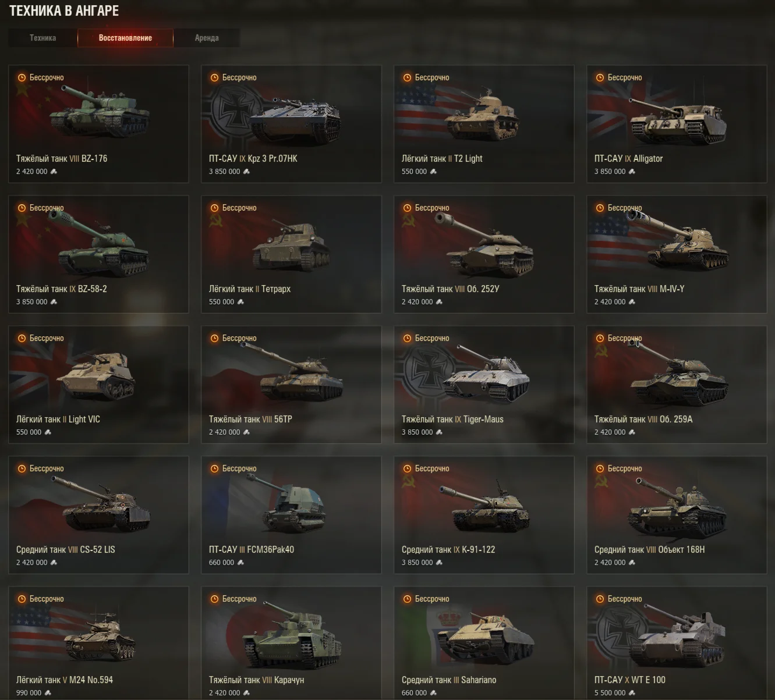Click the clock icon on Light VIC card

pos(22,338)
